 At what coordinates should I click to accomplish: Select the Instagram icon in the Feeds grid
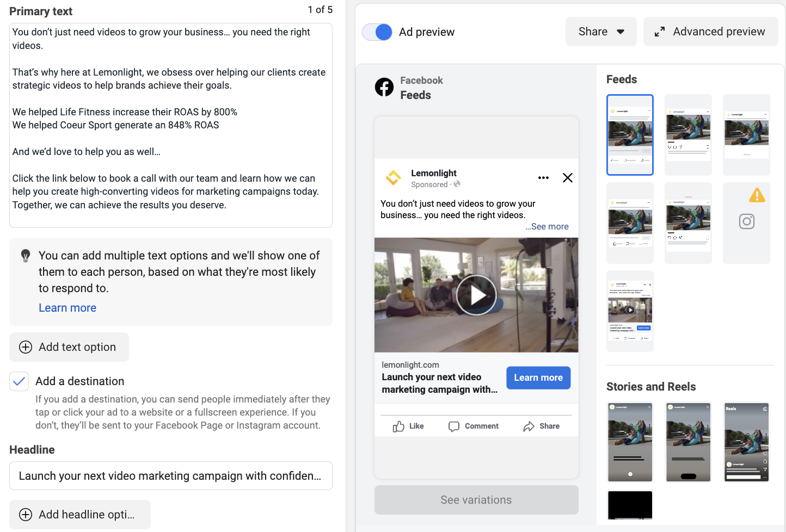[746, 221]
